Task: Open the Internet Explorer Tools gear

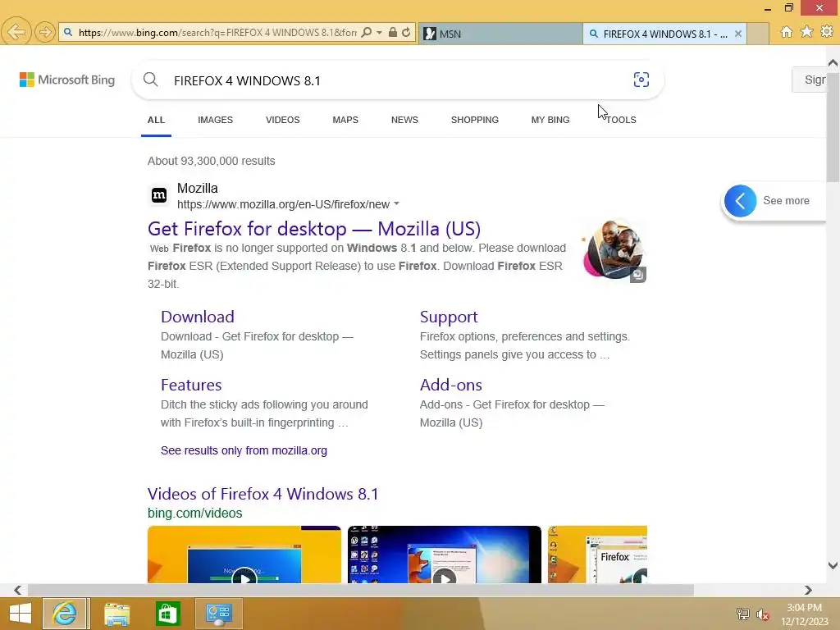Action: pyautogui.click(x=827, y=32)
